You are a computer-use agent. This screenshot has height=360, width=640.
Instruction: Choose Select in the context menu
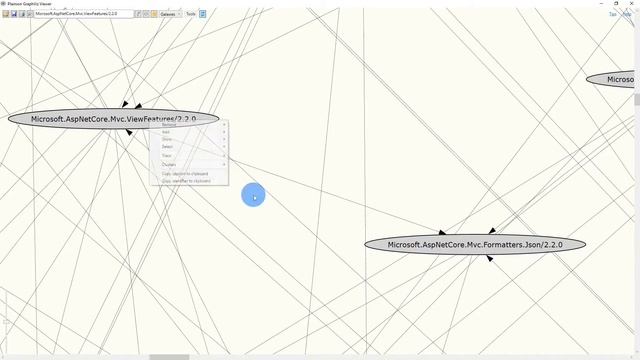point(190,147)
